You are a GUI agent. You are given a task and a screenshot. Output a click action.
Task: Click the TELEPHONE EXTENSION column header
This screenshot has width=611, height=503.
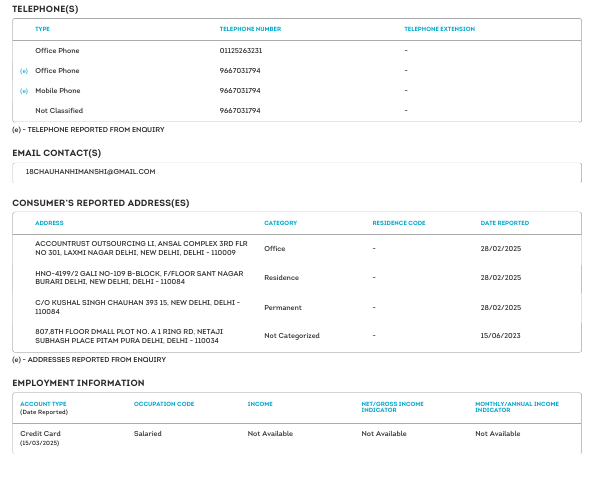[440, 29]
